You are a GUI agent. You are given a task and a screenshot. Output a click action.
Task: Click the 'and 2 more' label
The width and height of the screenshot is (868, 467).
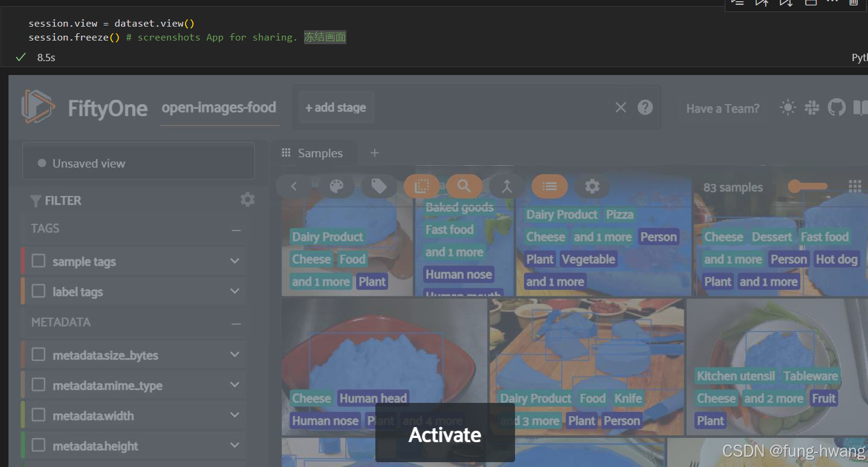tap(774, 398)
